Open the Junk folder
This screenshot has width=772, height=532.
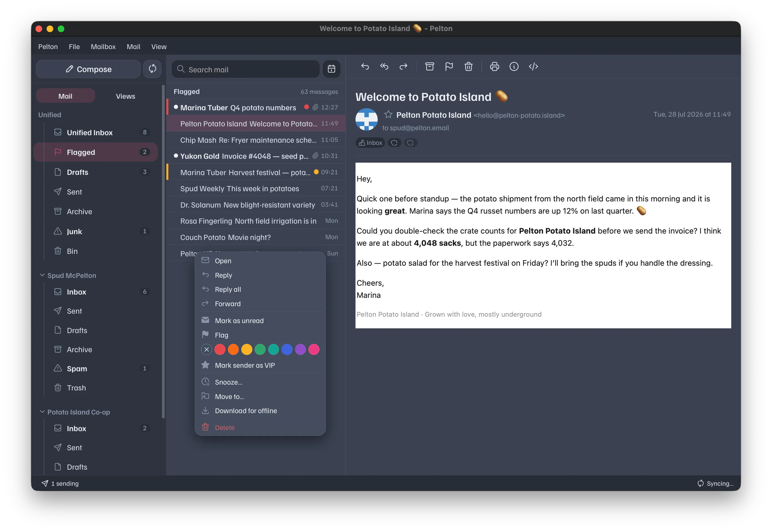[96, 231]
